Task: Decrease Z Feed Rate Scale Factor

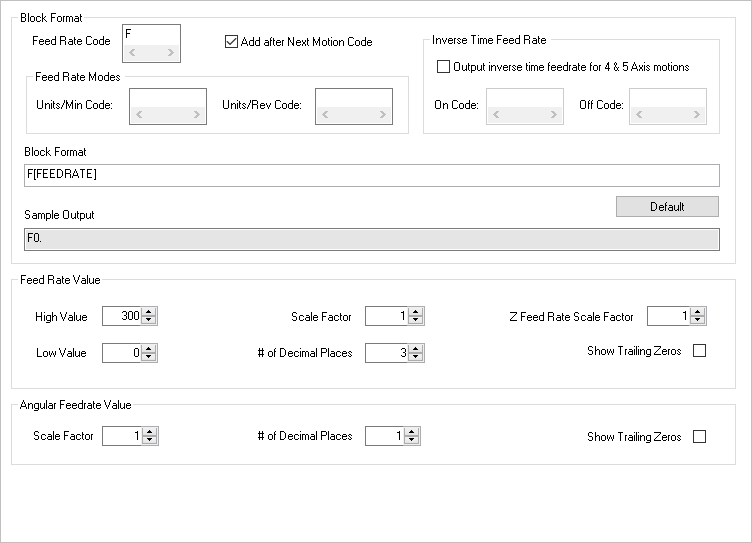Action: click(x=697, y=320)
